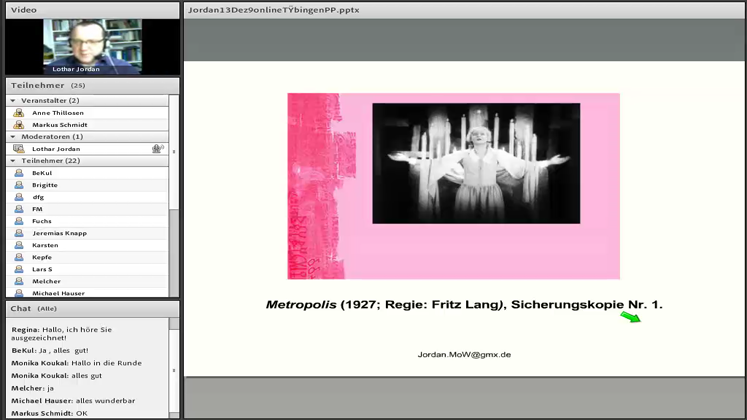747x420 pixels.
Task: Collapse the Teilnehmer (22) group
Action: [x=13, y=161]
